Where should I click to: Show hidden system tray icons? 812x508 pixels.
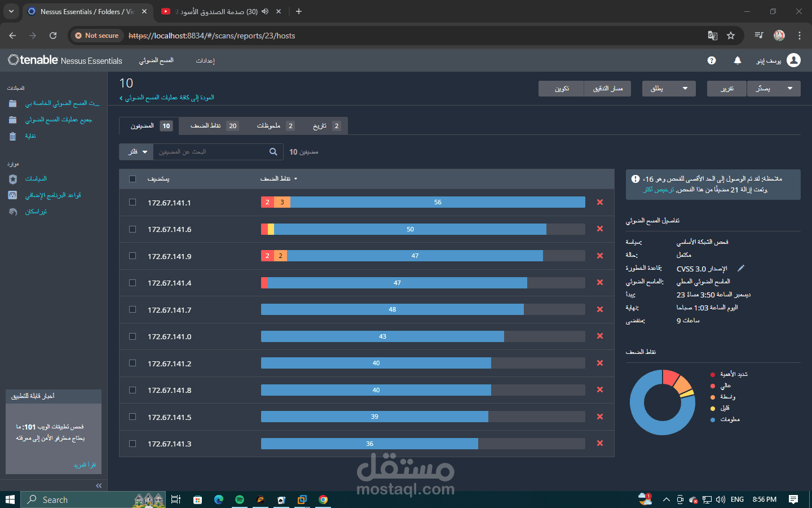point(666,500)
